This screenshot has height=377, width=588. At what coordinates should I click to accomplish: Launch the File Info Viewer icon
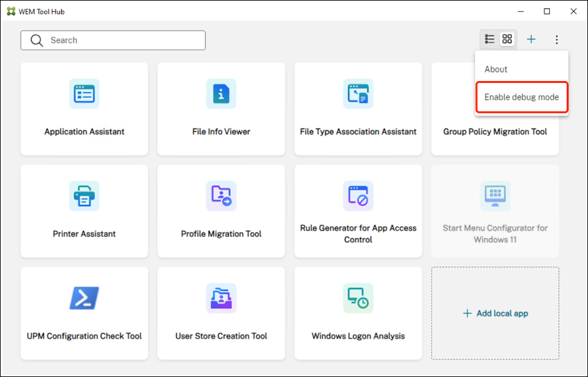pos(221,94)
